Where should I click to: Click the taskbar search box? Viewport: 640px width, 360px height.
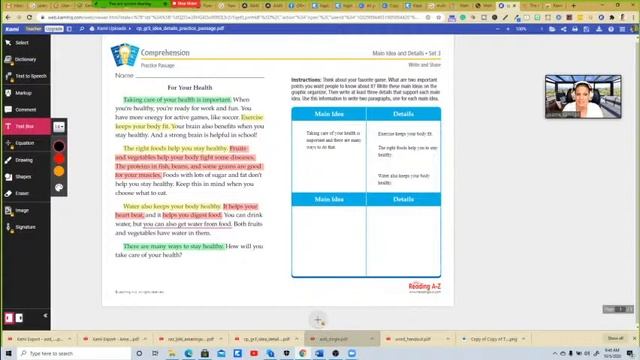(75, 353)
